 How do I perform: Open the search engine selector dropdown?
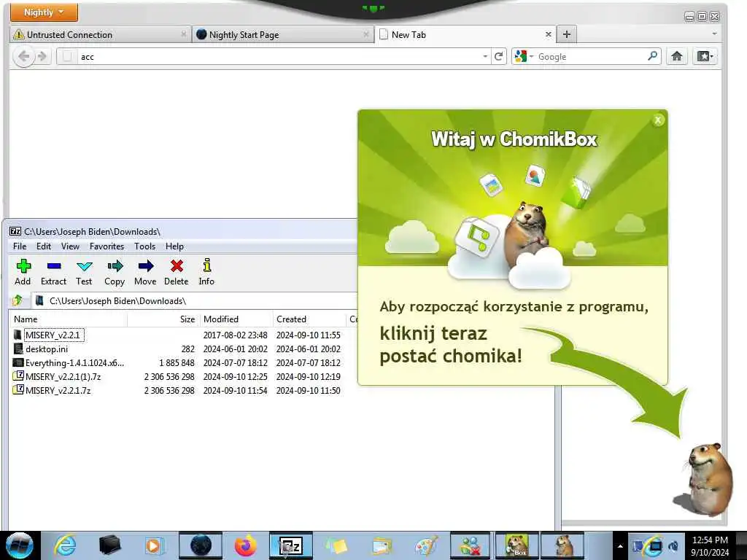tap(525, 57)
